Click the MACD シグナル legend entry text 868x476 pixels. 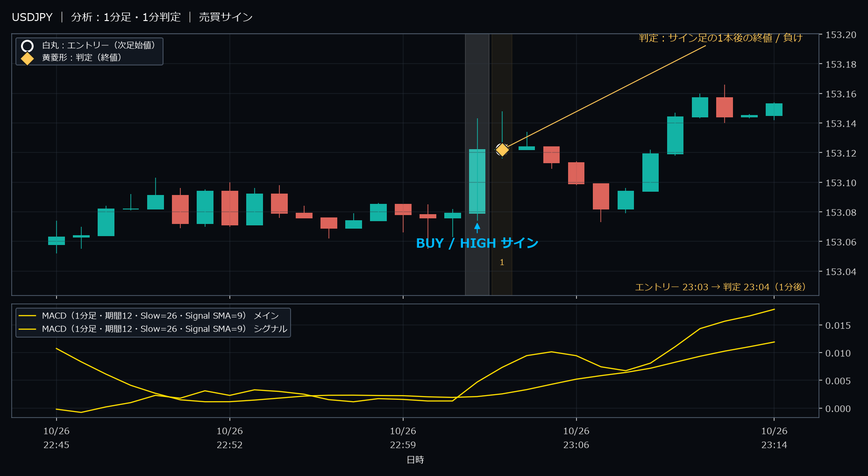pyautogui.click(x=164, y=329)
